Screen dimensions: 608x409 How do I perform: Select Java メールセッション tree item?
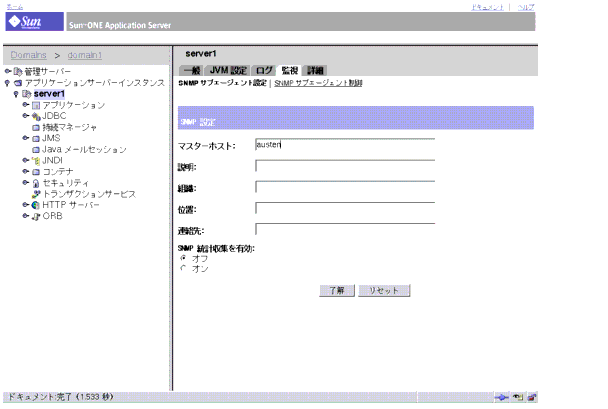click(x=84, y=149)
